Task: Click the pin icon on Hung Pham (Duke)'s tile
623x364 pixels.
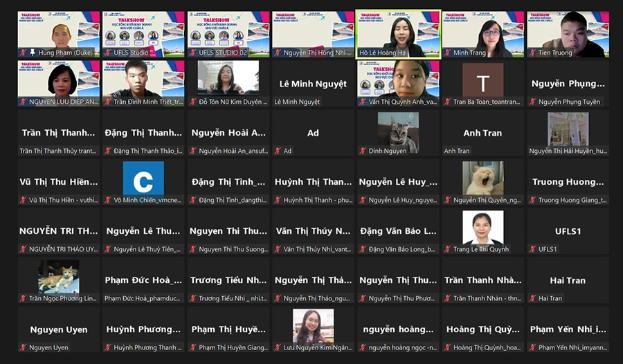Action: click(24, 53)
